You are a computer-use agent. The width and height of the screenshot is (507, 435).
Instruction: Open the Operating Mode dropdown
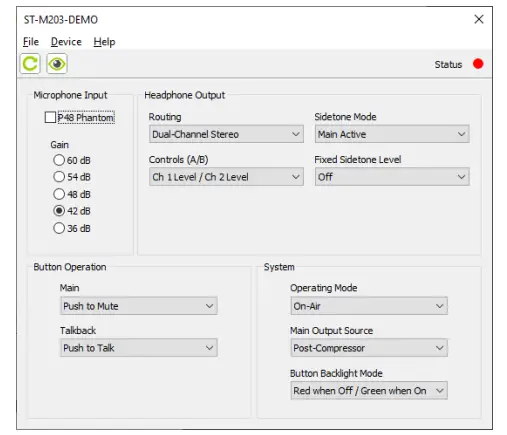pyautogui.click(x=369, y=306)
